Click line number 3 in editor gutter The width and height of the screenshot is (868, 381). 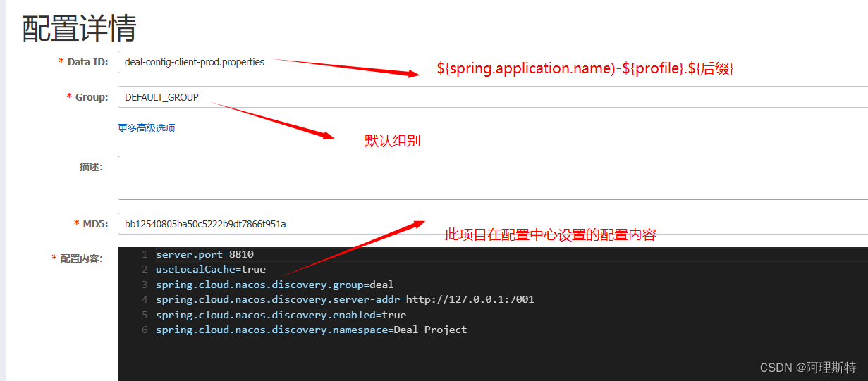pyautogui.click(x=145, y=285)
